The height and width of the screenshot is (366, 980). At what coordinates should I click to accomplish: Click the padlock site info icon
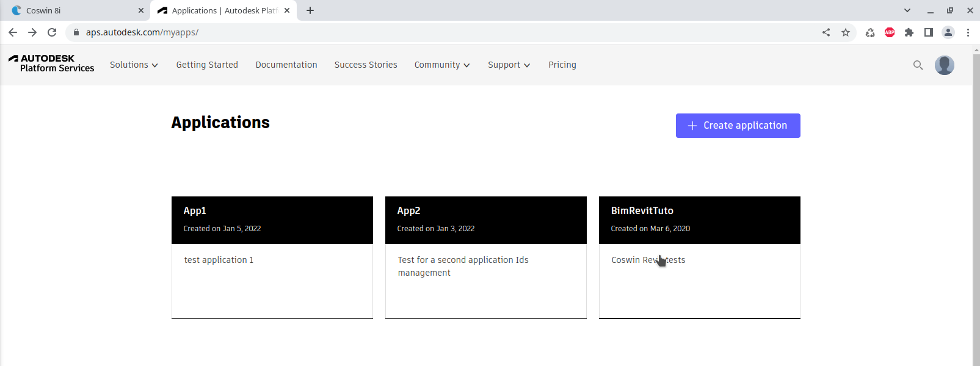click(76, 32)
